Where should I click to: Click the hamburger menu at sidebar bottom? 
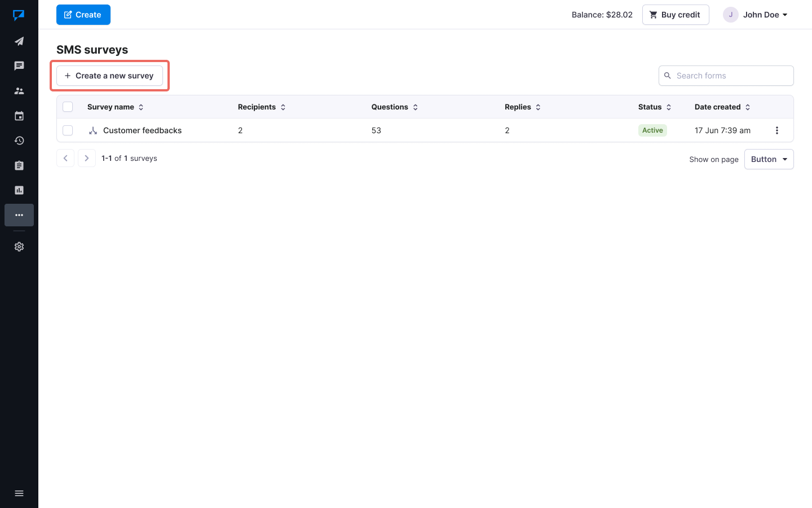click(19, 493)
